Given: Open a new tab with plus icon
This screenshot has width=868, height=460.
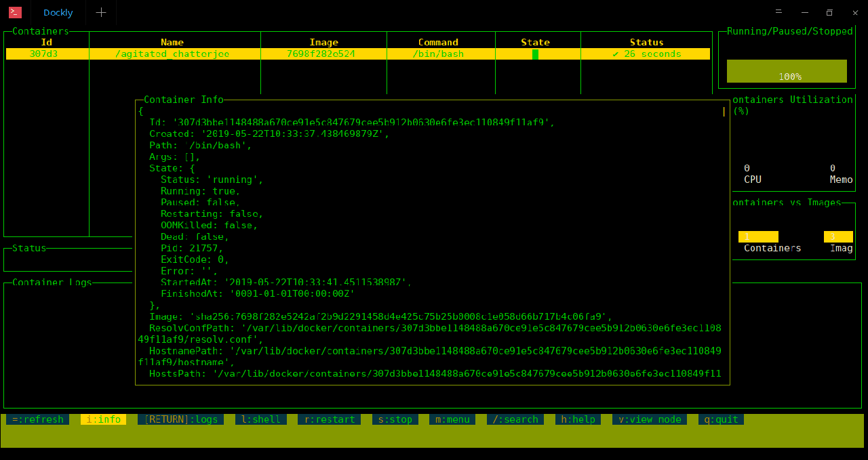Looking at the screenshot, I should (x=101, y=12).
